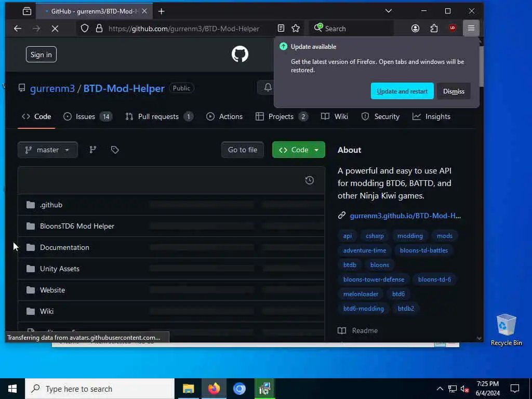This screenshot has height=399, width=532.
Task: Open the Firefox View icon in tab bar
Action: pyautogui.click(x=27, y=11)
